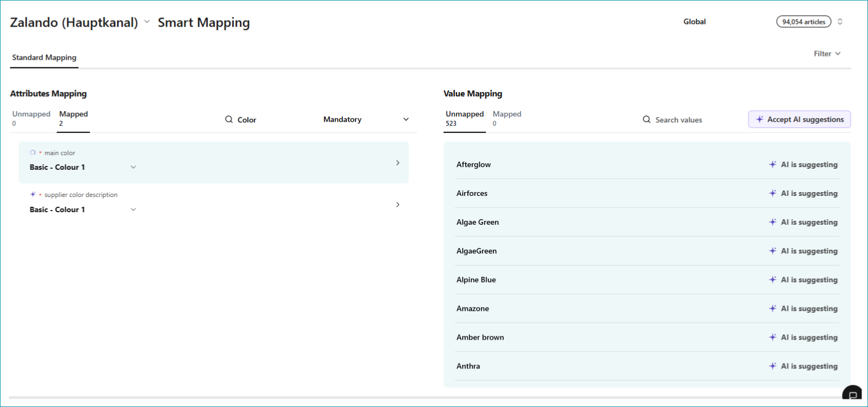The height and width of the screenshot is (407, 868).
Task: Click AI is suggesting for AlgaeGreen
Action: pyautogui.click(x=809, y=251)
